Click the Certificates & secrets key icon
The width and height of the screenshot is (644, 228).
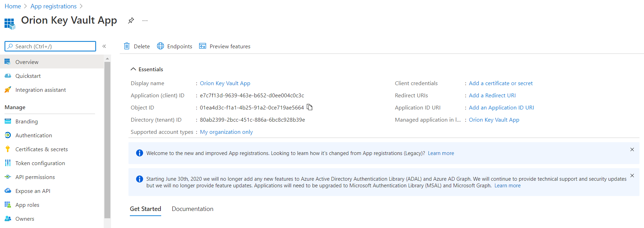8,149
